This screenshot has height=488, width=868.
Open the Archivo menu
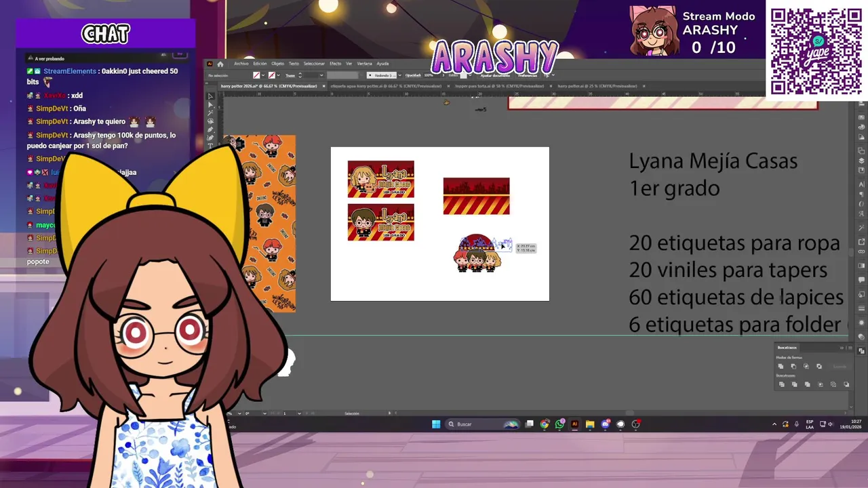pos(241,64)
